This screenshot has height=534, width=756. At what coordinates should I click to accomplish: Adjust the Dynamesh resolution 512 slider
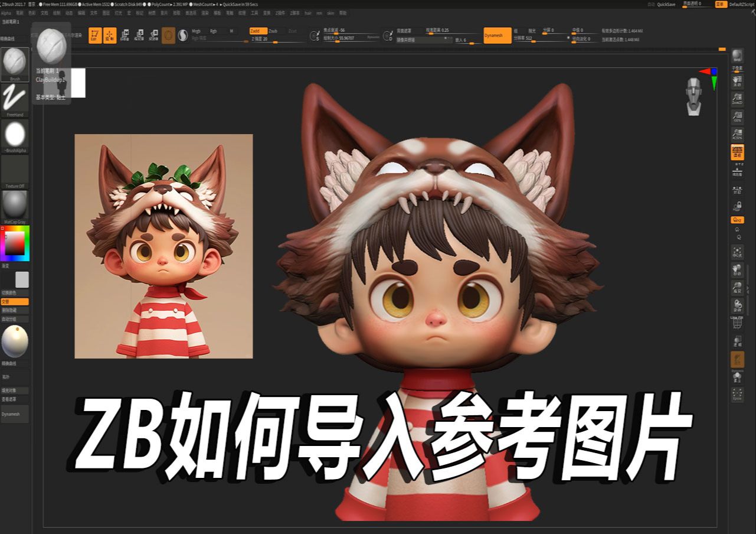539,38
